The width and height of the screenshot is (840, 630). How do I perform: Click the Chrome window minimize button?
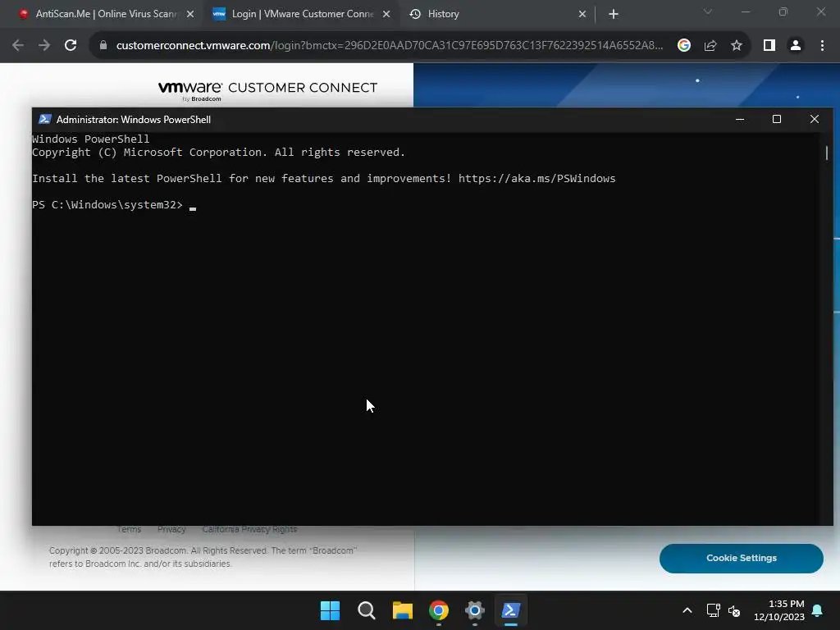point(746,11)
